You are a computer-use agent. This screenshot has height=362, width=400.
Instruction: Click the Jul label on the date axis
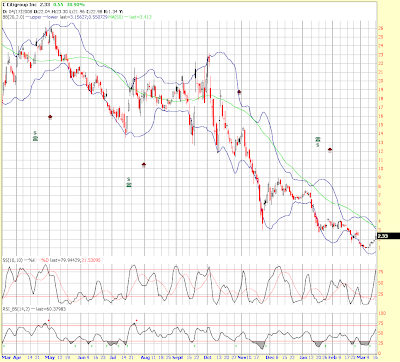(114, 358)
